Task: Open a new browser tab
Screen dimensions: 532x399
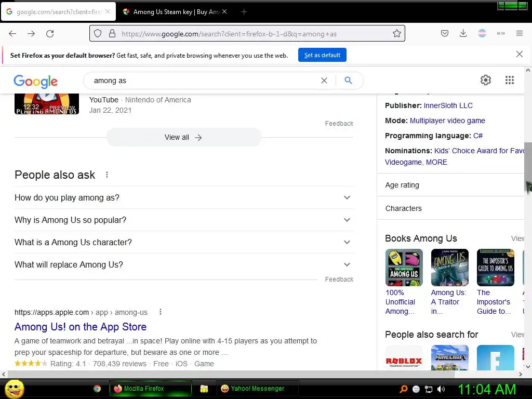Action: click(x=244, y=12)
